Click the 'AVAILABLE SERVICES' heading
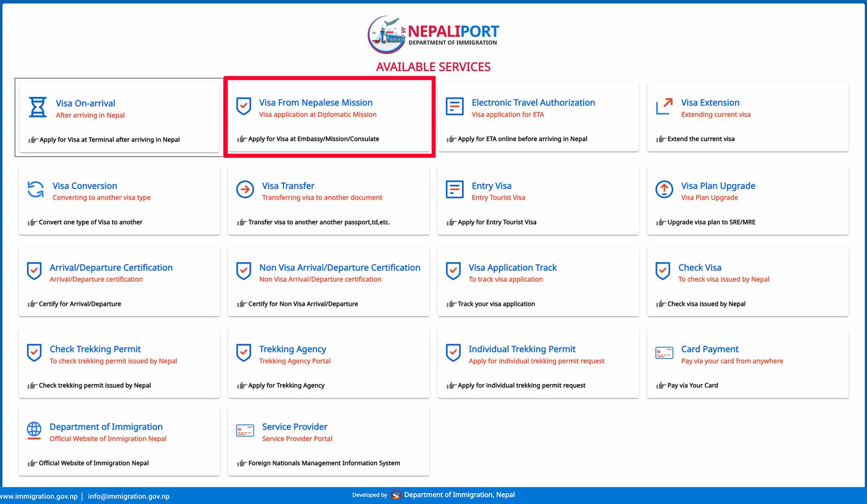 pyautogui.click(x=434, y=67)
